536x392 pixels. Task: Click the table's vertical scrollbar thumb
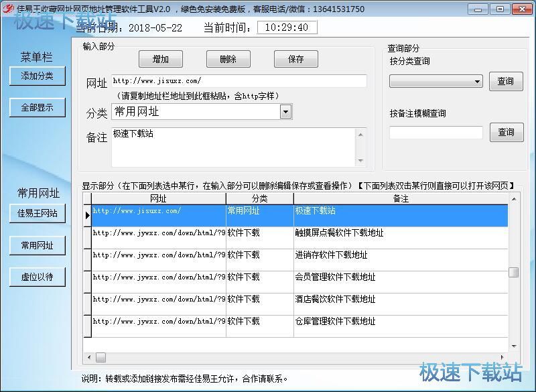[513, 272]
